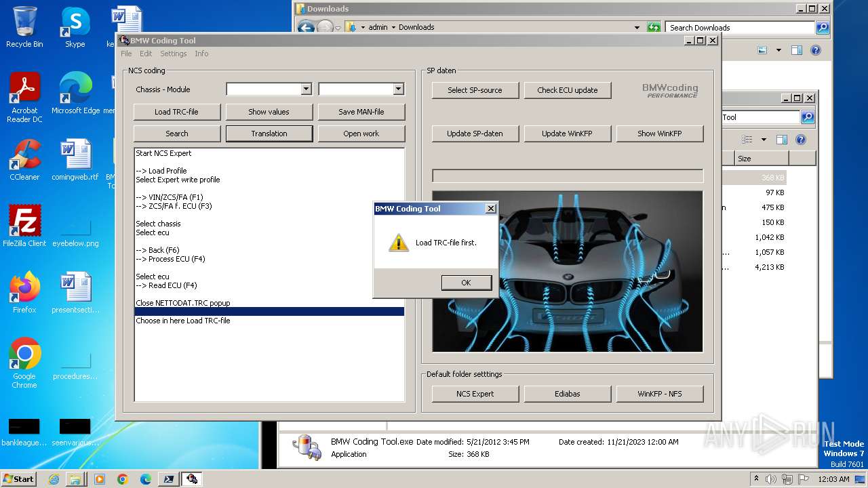The height and width of the screenshot is (488, 868).
Task: Close the Load TRC-file warning popup
Action: coord(490,209)
